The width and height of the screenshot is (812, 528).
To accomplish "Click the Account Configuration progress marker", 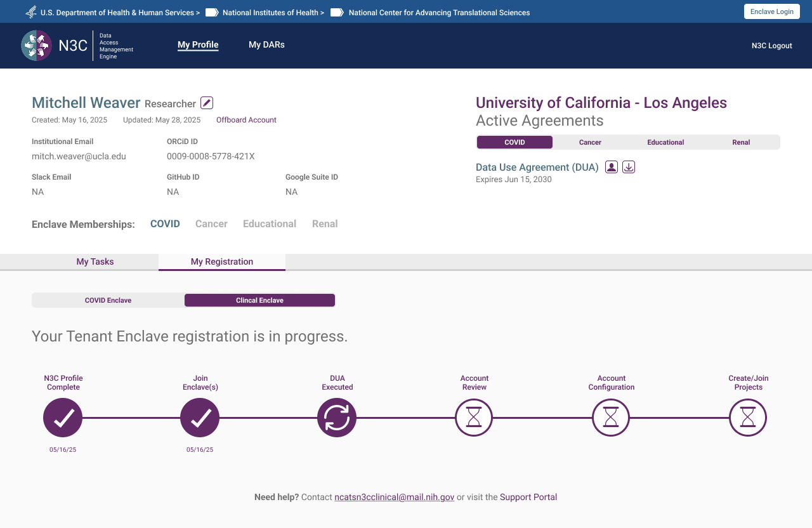I will [x=611, y=418].
